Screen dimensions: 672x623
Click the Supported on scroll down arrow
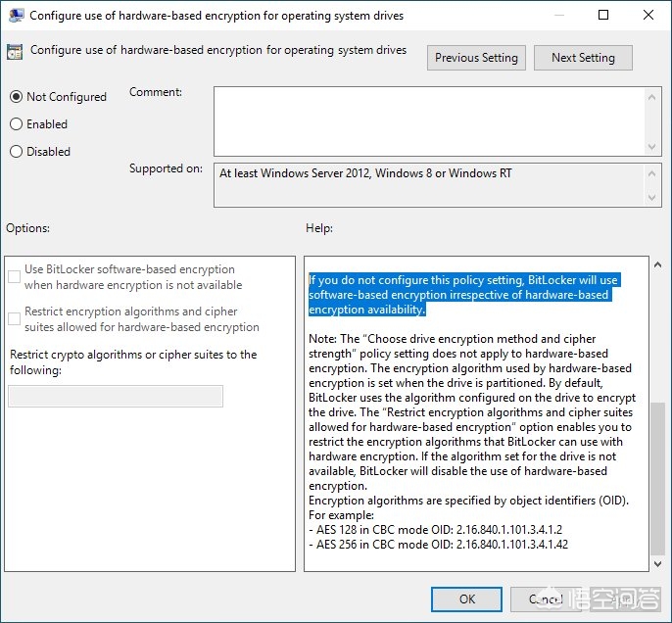point(651,198)
